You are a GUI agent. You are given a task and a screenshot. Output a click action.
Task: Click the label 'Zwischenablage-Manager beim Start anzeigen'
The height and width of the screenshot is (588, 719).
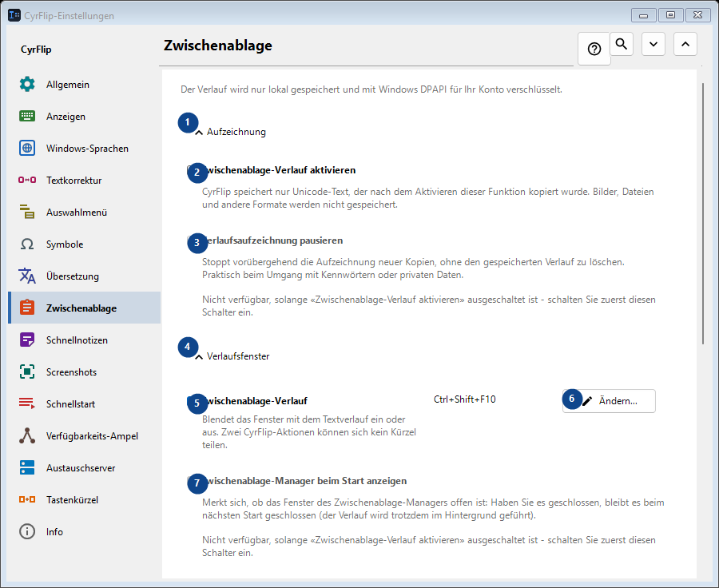[307, 481]
